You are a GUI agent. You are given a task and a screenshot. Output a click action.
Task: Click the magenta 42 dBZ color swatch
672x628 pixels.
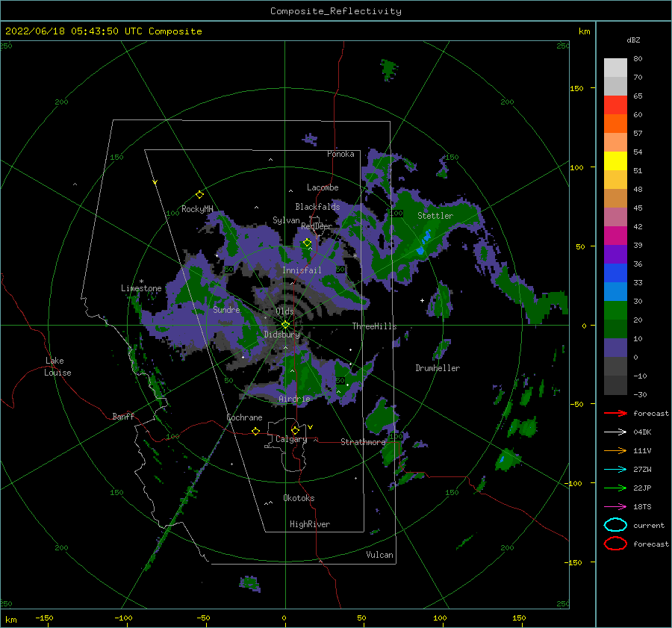(x=615, y=235)
